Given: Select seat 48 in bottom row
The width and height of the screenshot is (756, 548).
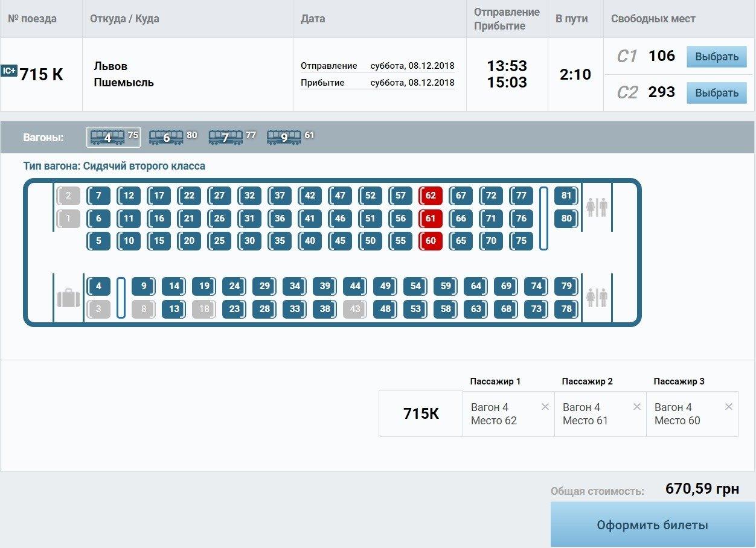Looking at the screenshot, I should point(385,309).
